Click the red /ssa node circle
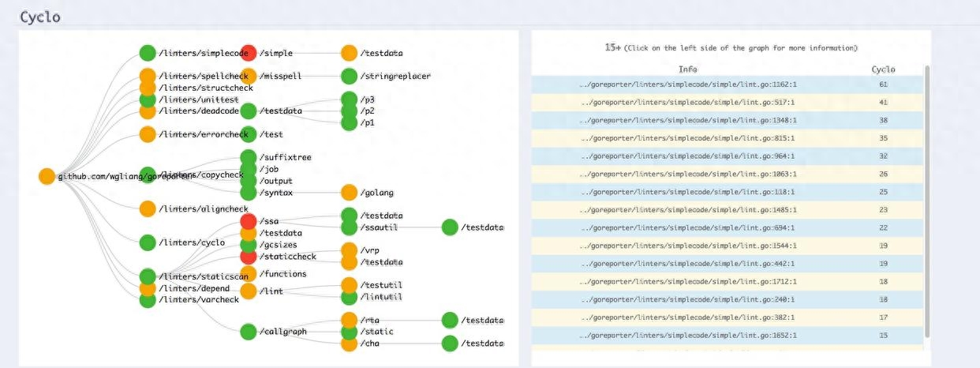This screenshot has width=980, height=368. pos(249,221)
